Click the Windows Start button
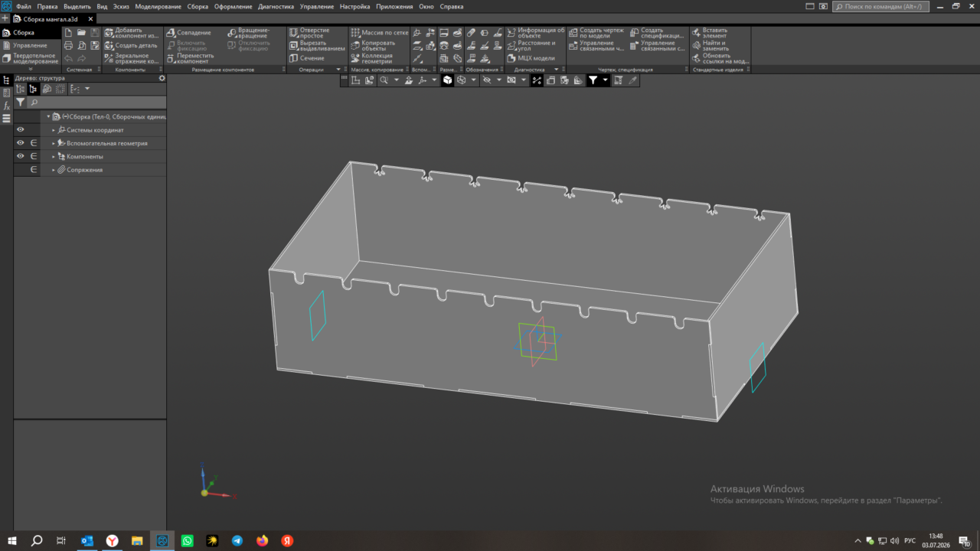This screenshot has height=551, width=980. 12,541
